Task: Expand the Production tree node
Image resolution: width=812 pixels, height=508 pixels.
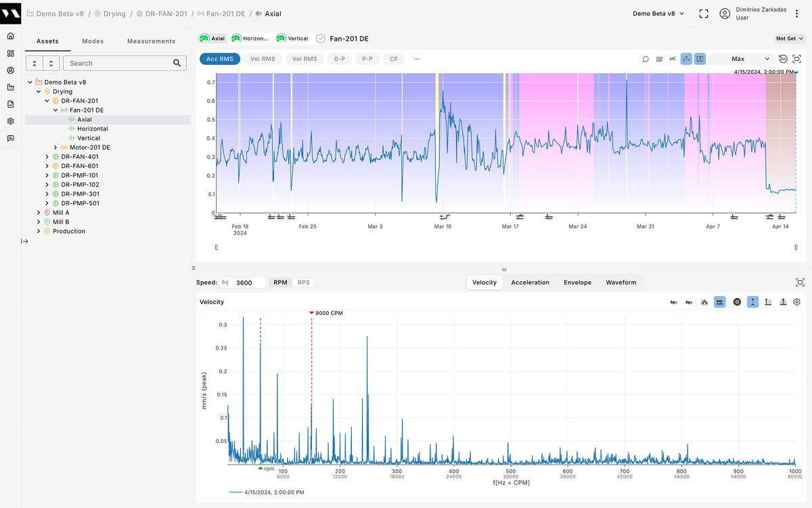Action: (39, 231)
